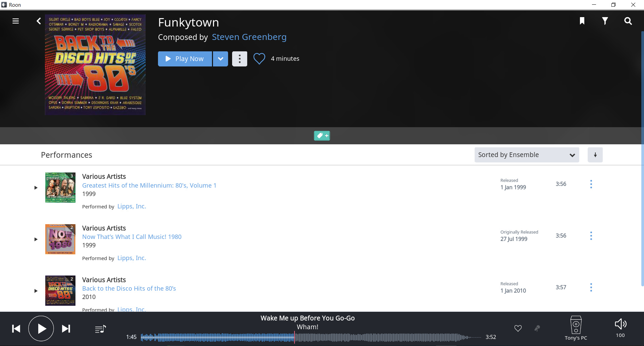Image resolution: width=644 pixels, height=346 pixels.
Task: Open Now That's What I Call Music! 1980 album
Action: [x=132, y=237]
